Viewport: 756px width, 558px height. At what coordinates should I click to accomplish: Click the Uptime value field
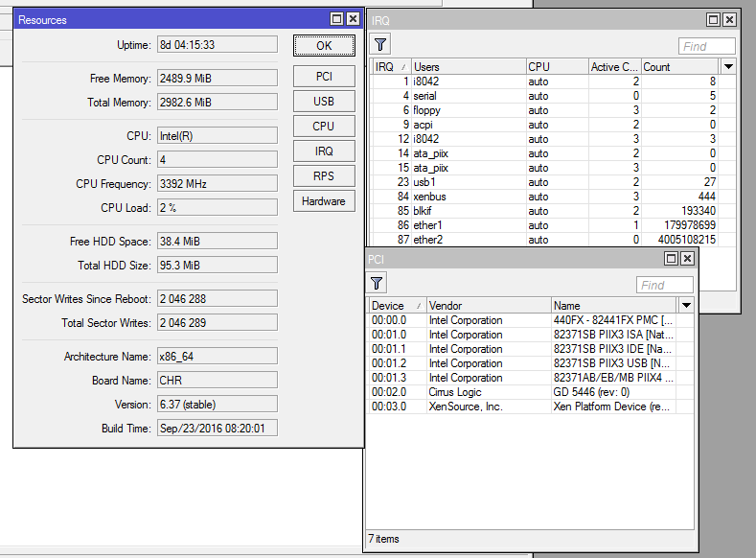tap(218, 44)
